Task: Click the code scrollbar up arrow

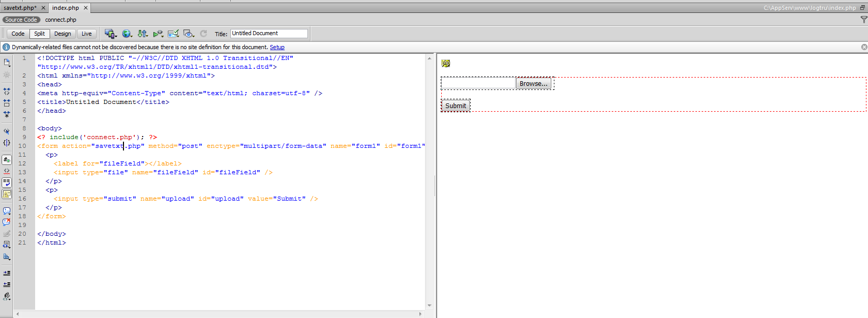Action: (x=429, y=58)
